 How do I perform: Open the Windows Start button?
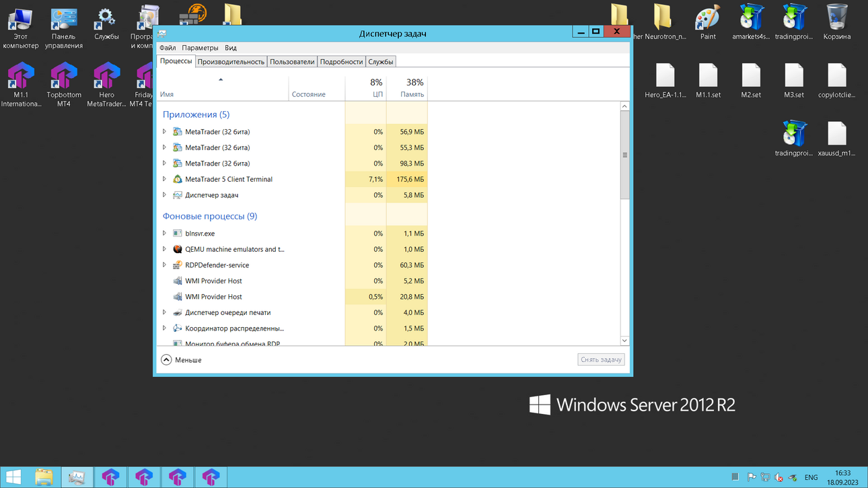(x=13, y=477)
